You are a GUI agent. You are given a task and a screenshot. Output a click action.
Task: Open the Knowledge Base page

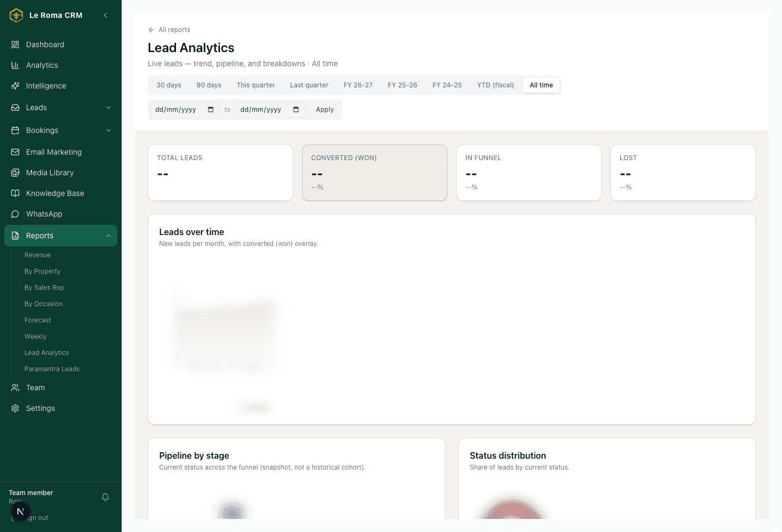click(61, 193)
